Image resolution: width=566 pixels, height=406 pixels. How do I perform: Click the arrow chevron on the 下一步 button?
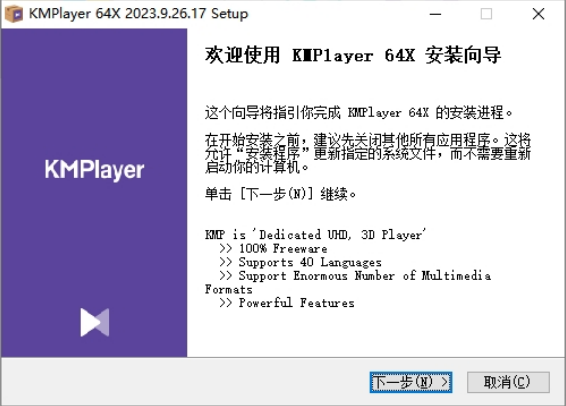444,382
